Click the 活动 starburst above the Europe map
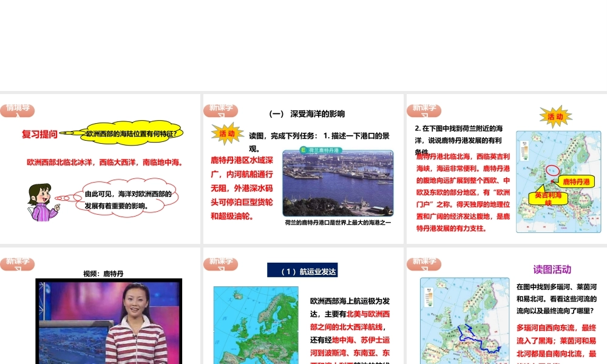 click(555, 116)
